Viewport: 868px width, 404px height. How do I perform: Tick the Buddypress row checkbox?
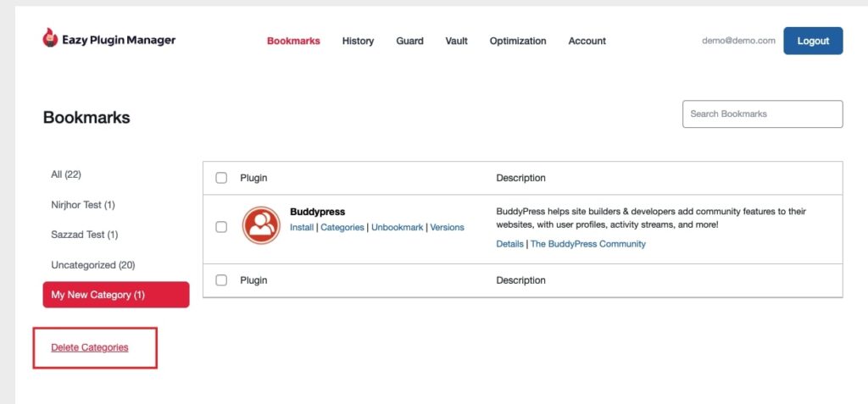pyautogui.click(x=221, y=227)
